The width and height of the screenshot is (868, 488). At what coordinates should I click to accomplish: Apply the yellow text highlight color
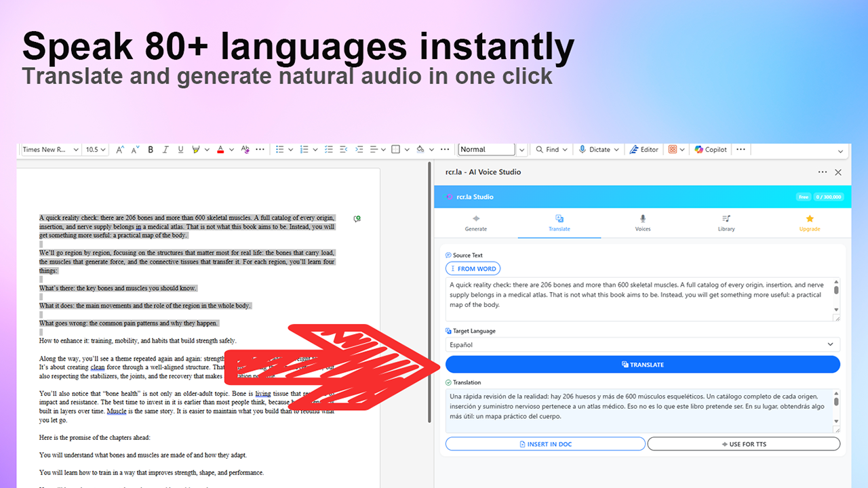point(195,150)
